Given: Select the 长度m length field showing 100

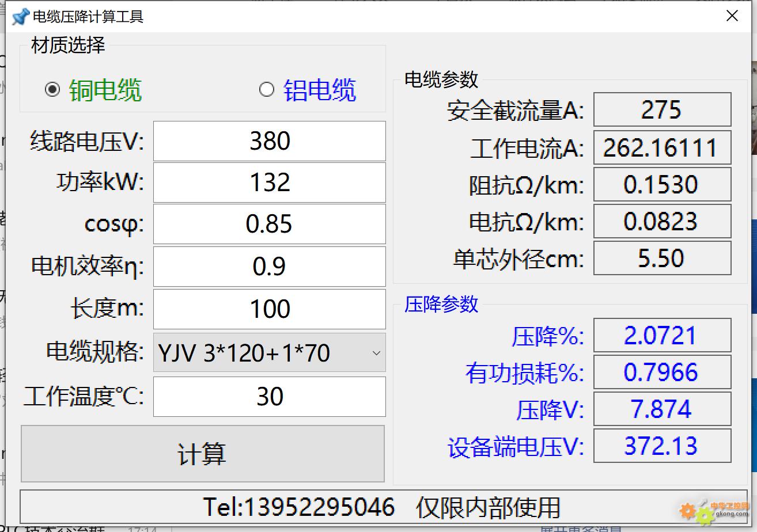Looking at the screenshot, I should [x=268, y=309].
